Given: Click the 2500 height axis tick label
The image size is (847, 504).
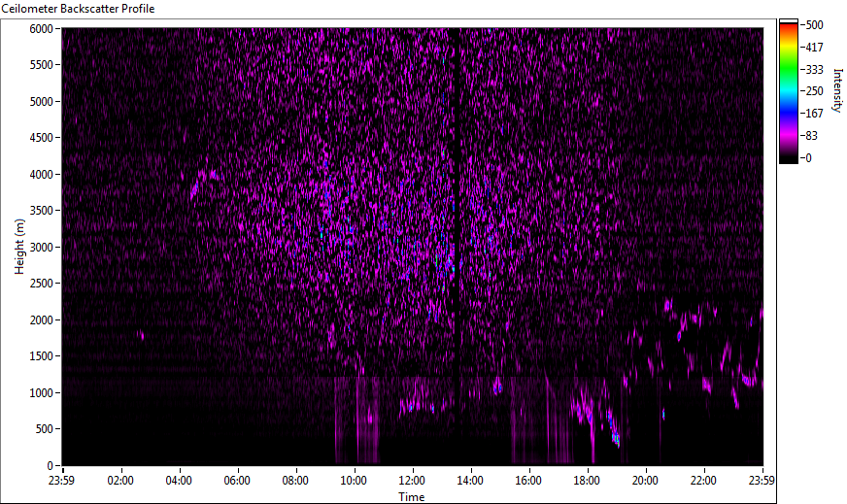Looking at the screenshot, I should click(41, 284).
